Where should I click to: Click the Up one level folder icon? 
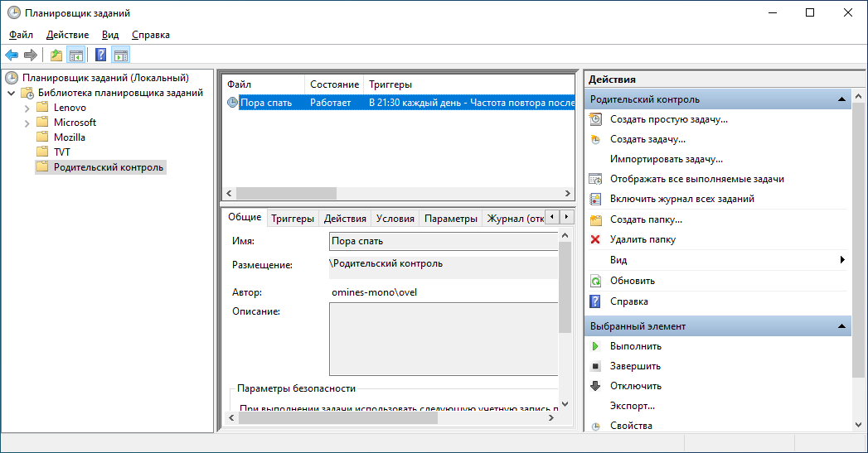(x=56, y=55)
